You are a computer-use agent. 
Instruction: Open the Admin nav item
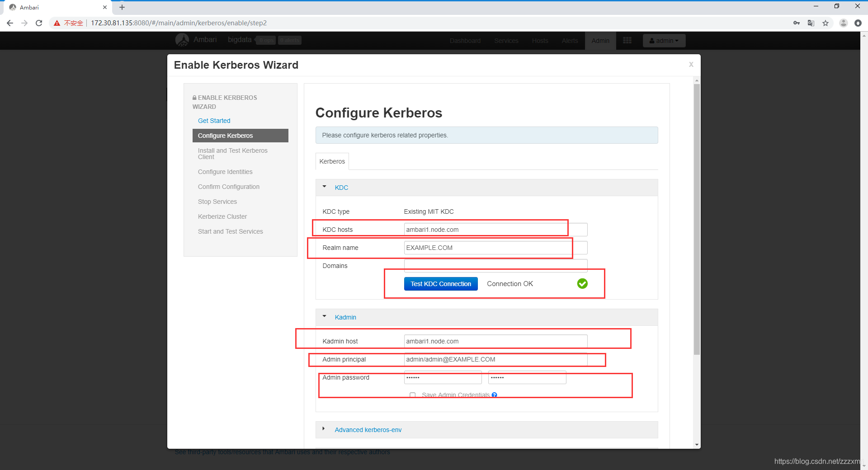600,41
